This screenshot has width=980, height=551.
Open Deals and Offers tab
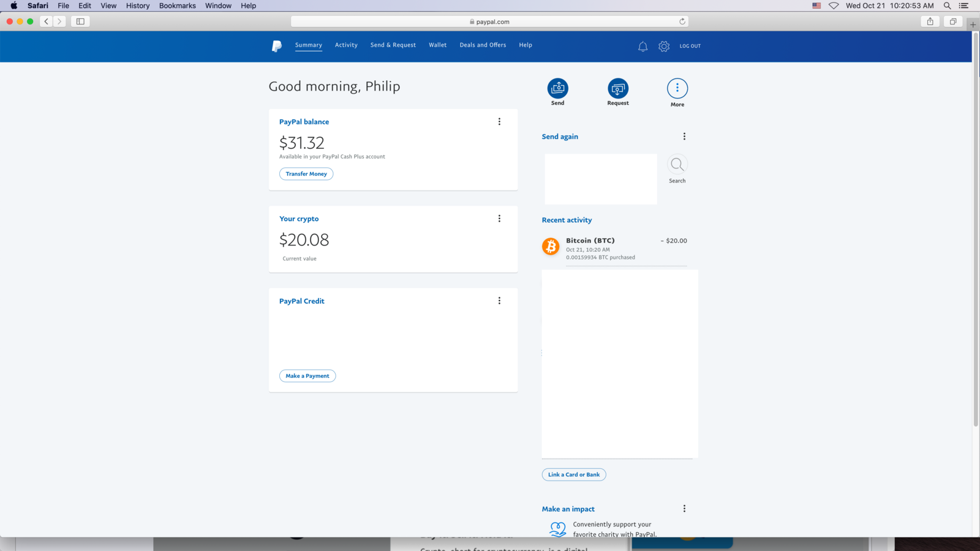[x=483, y=45]
